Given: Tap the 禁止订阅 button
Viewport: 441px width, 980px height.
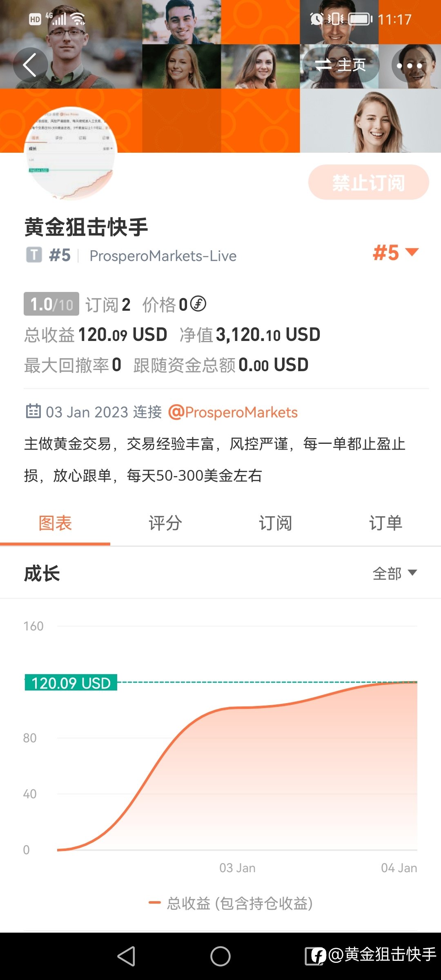Looking at the screenshot, I should (368, 182).
